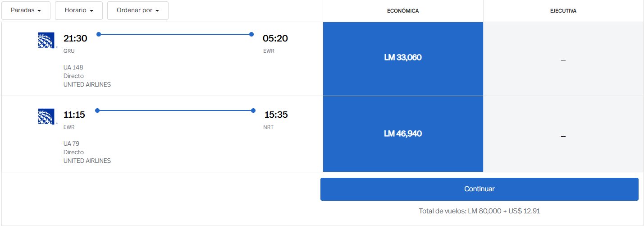Click the 15:35 arrival time at NRT
The image size is (644, 226).
(276, 115)
